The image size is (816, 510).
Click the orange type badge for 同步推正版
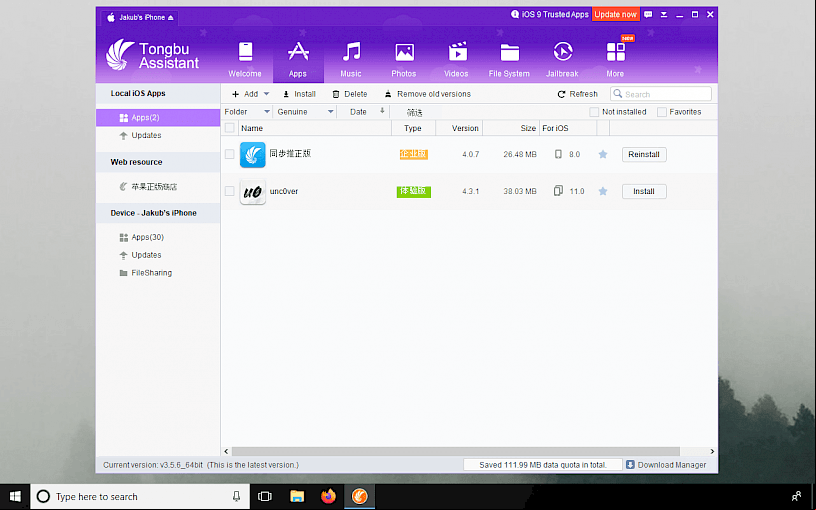(x=414, y=154)
